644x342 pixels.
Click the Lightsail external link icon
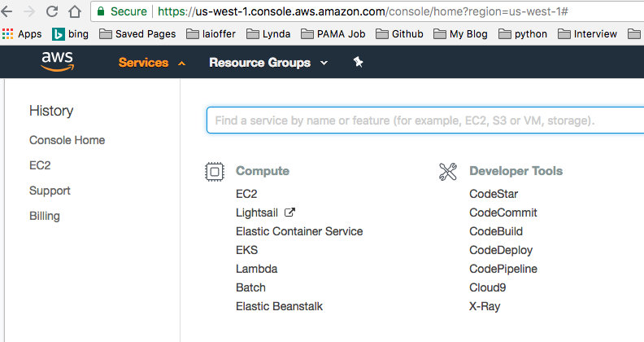coord(289,213)
